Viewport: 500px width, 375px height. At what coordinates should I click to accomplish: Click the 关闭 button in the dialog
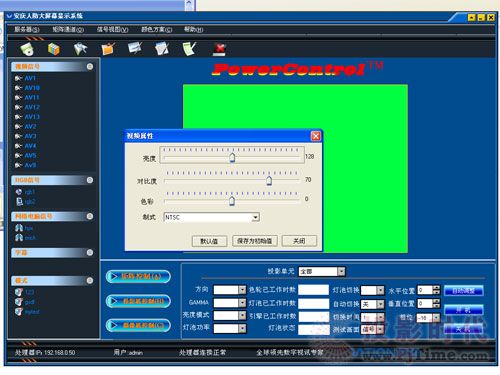[299, 241]
